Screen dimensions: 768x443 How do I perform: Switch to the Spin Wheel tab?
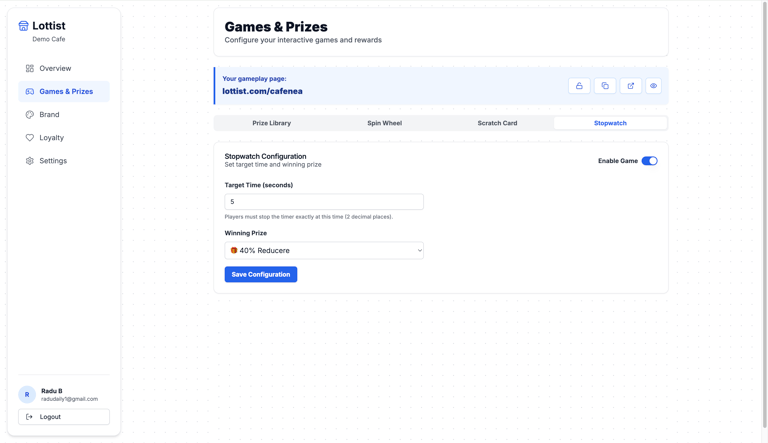click(x=384, y=123)
